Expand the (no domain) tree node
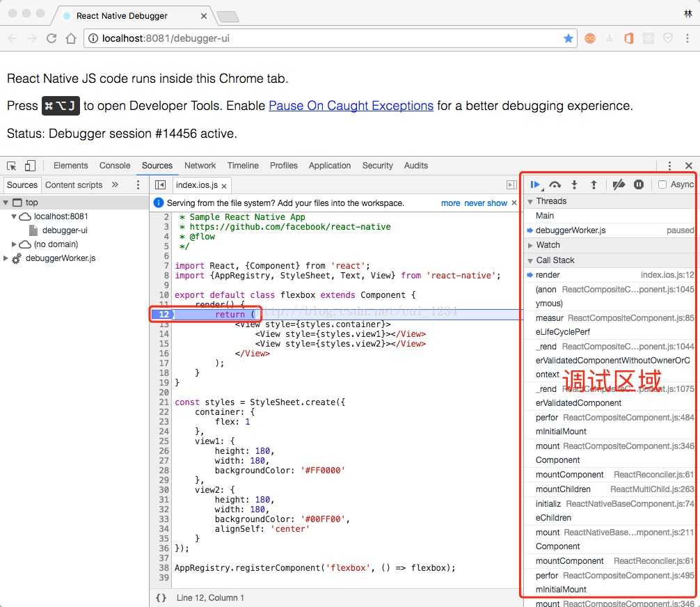 14,244
